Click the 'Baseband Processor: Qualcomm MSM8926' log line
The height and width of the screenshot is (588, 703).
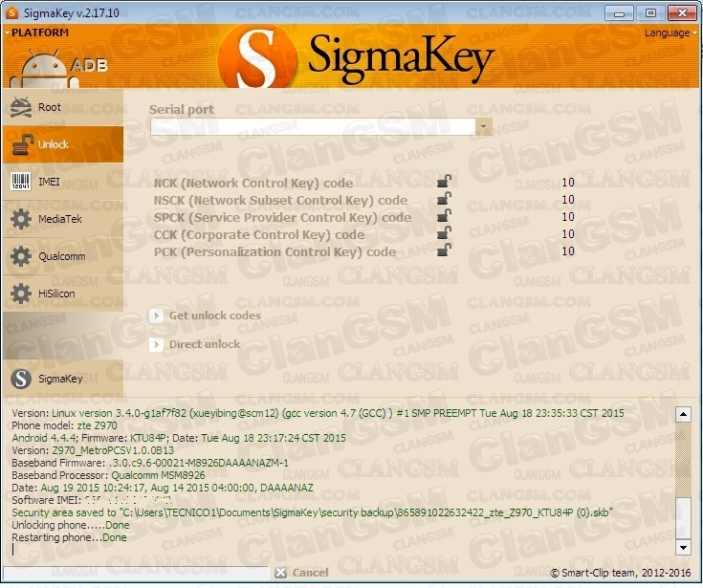point(108,475)
